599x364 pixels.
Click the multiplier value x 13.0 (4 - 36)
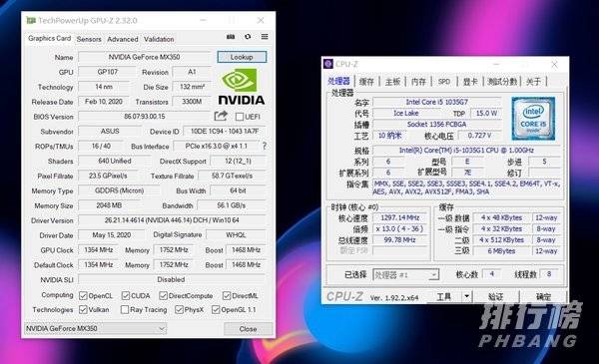click(x=400, y=228)
